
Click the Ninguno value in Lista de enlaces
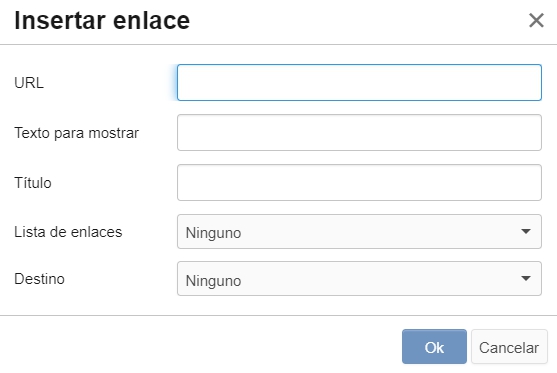[213, 233]
